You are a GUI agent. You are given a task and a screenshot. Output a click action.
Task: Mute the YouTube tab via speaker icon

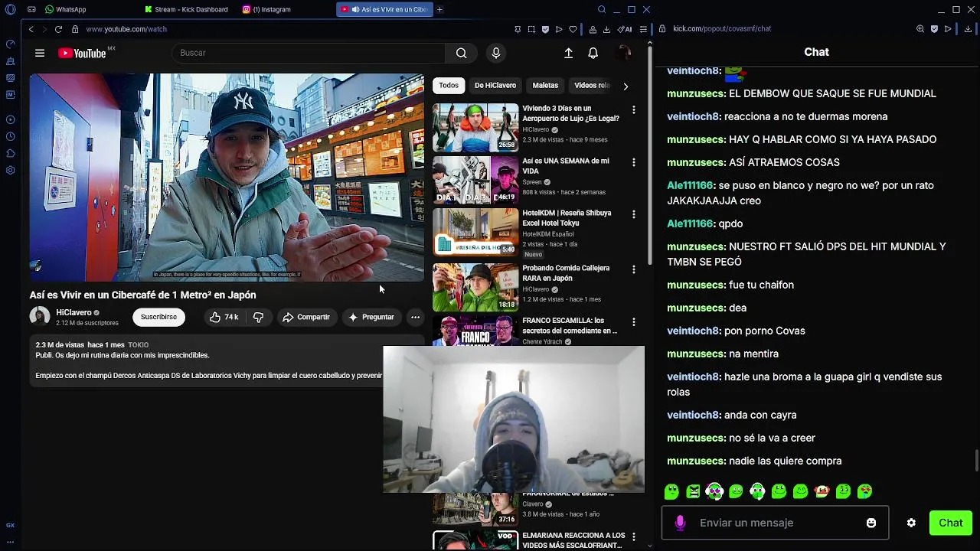355,9
